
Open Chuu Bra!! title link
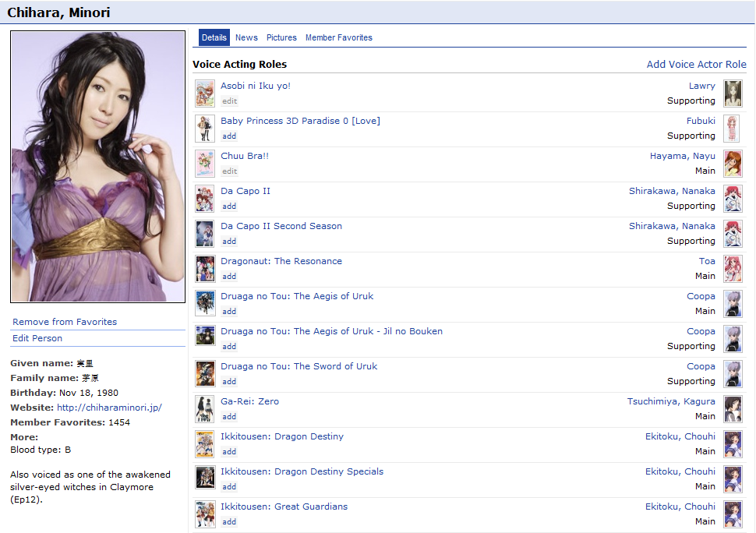[245, 156]
